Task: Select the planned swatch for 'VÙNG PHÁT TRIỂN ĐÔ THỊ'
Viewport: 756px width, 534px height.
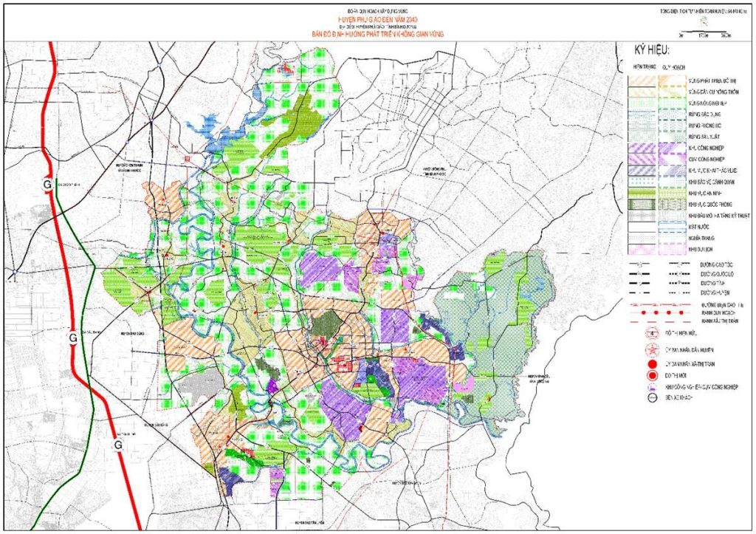Action: point(672,81)
